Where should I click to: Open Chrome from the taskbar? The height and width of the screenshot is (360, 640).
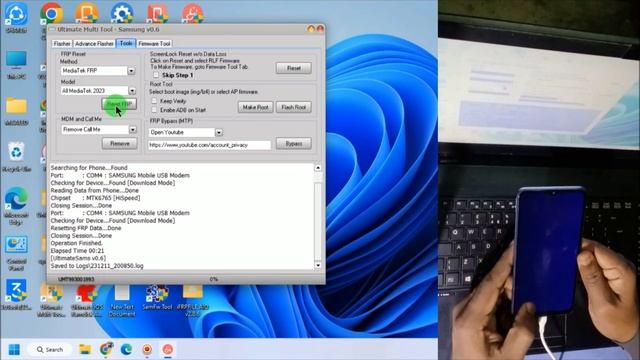tap(106, 349)
